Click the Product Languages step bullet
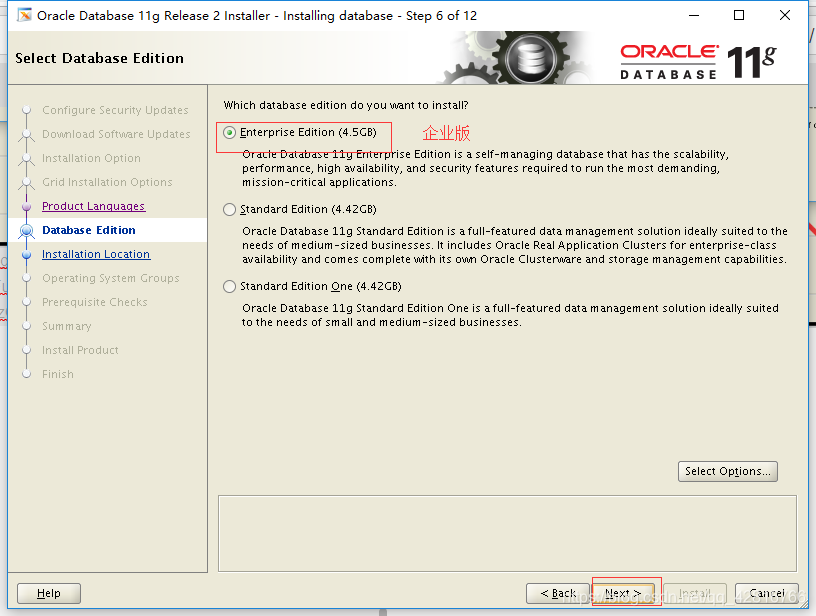Image resolution: width=816 pixels, height=616 pixels. point(27,207)
